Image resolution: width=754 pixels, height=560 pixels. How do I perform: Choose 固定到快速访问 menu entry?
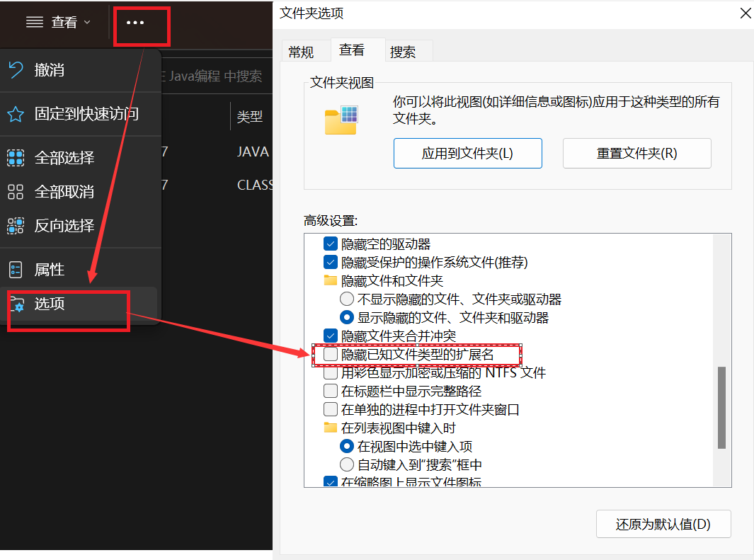click(80, 114)
